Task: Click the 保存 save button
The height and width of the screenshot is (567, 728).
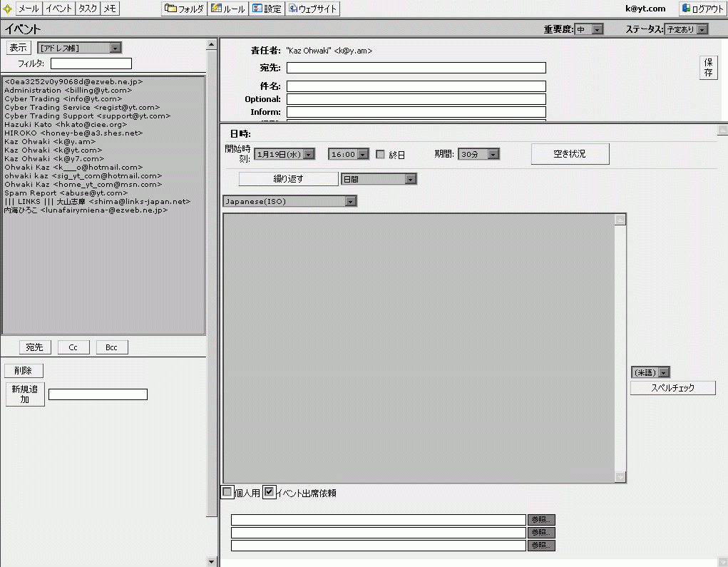Action: tap(708, 68)
